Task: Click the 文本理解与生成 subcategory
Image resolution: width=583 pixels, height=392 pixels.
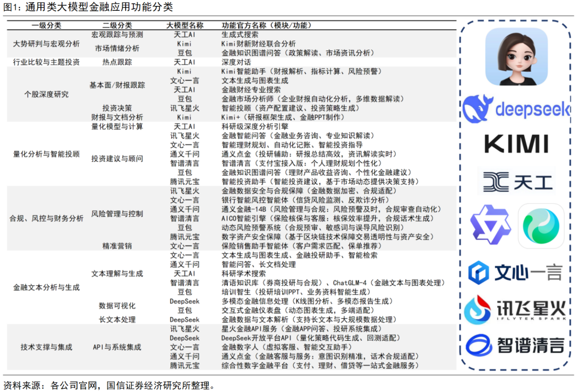Action: point(117,274)
